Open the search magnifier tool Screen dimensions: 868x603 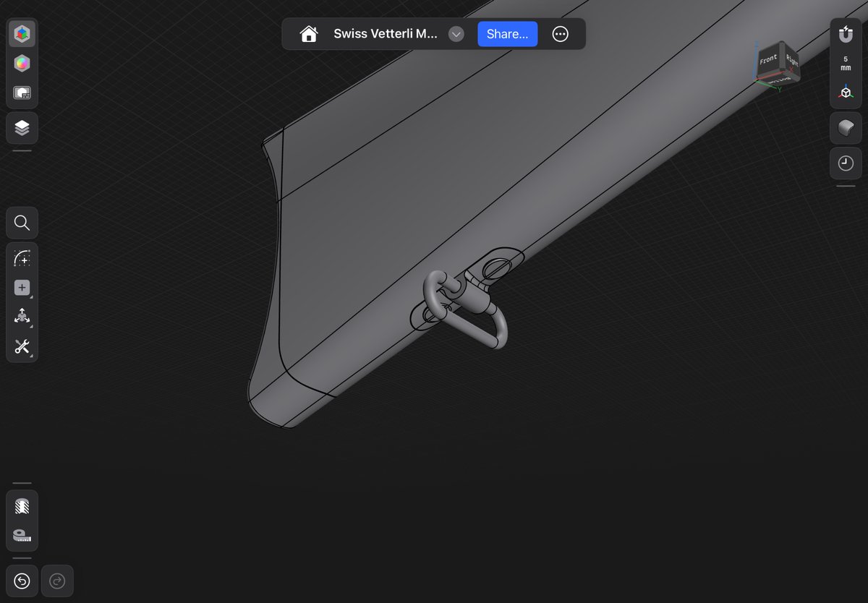pos(22,223)
